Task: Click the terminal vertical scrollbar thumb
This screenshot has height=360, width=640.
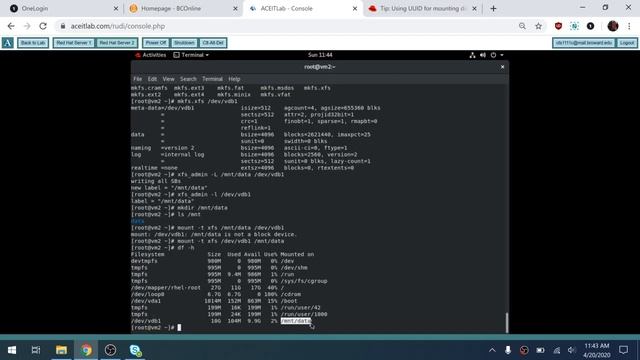Action: (507, 323)
